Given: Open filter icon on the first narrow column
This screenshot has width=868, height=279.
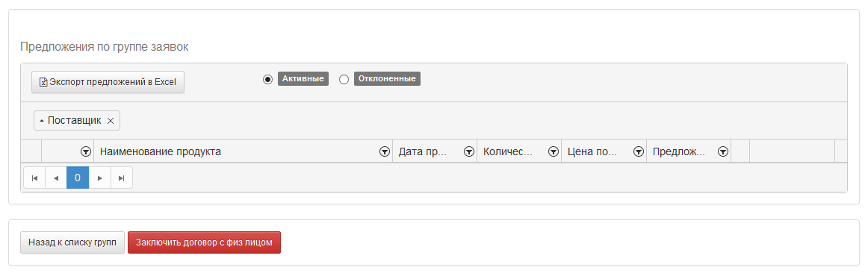Looking at the screenshot, I should click(86, 152).
